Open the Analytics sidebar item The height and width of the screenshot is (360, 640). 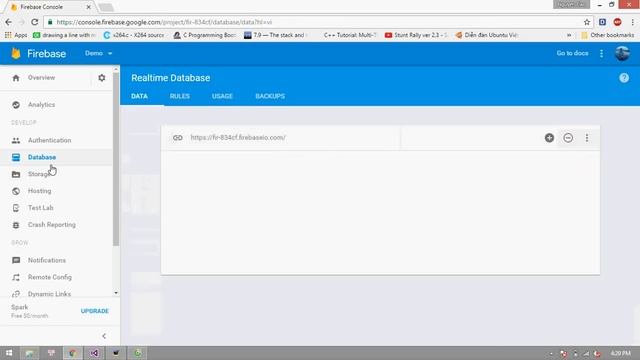pyautogui.click(x=41, y=105)
